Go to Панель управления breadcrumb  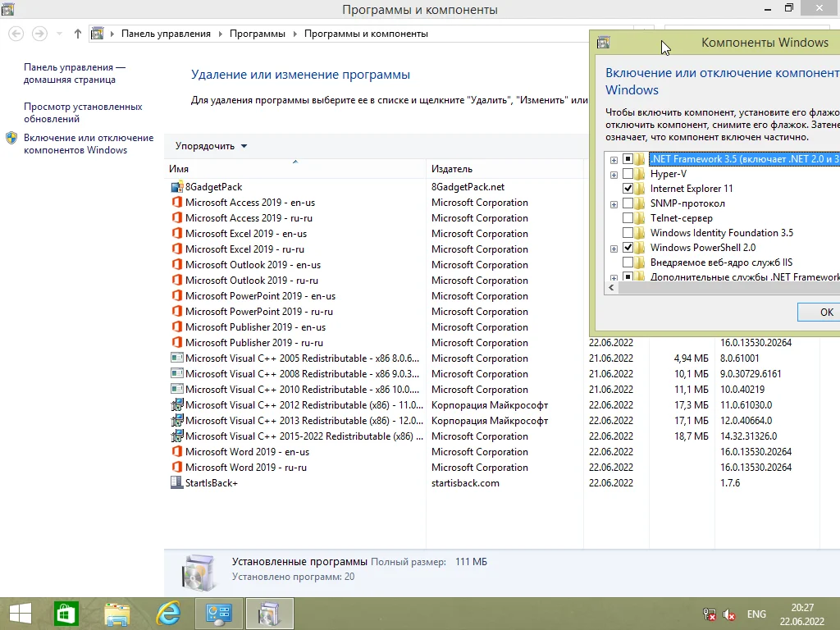[x=166, y=34]
